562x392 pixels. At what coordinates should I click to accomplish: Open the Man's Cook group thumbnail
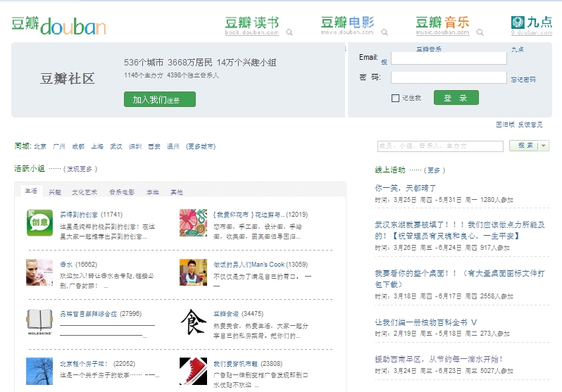click(193, 272)
